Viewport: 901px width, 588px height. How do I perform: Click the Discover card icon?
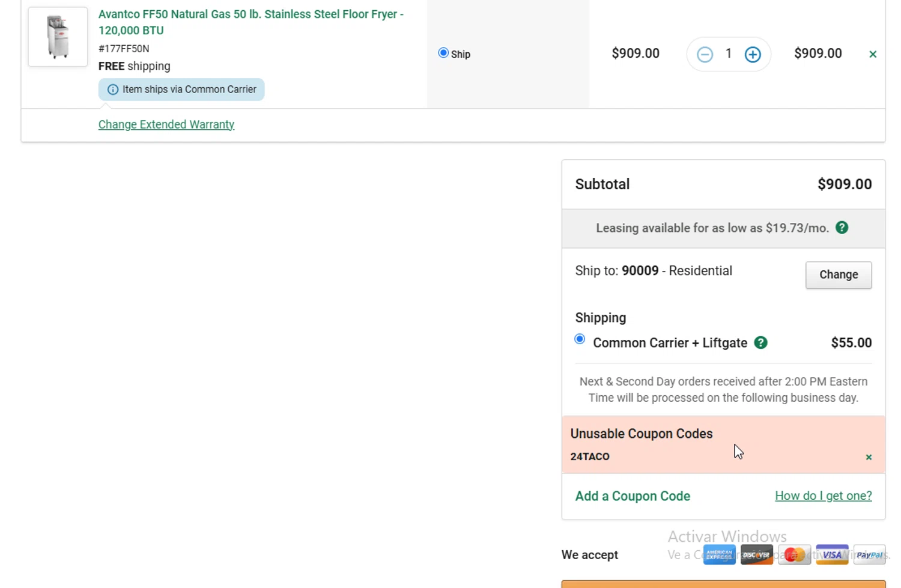tap(757, 555)
